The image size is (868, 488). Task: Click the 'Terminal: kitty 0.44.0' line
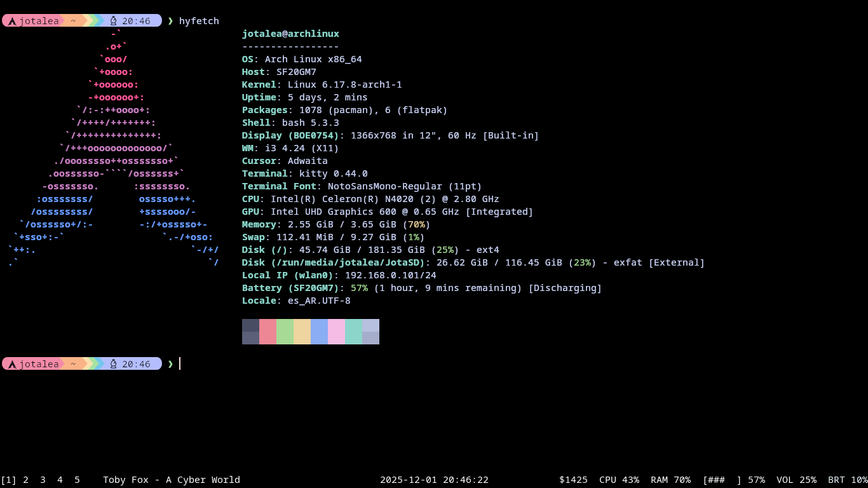(x=304, y=173)
